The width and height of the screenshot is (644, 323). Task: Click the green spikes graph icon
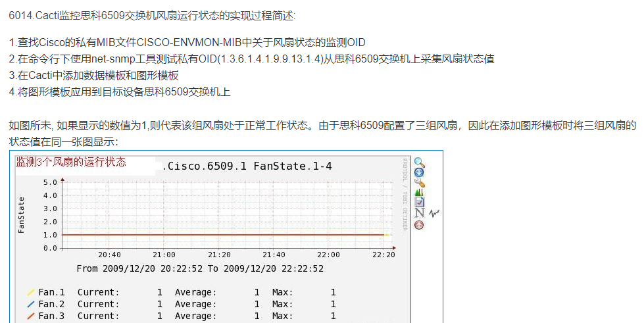coord(419,192)
